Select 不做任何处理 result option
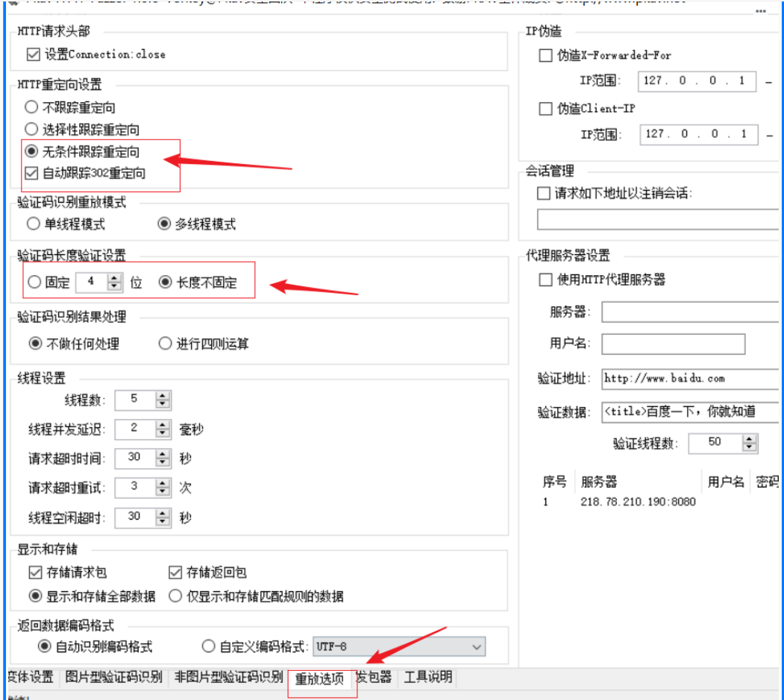 click(x=35, y=343)
